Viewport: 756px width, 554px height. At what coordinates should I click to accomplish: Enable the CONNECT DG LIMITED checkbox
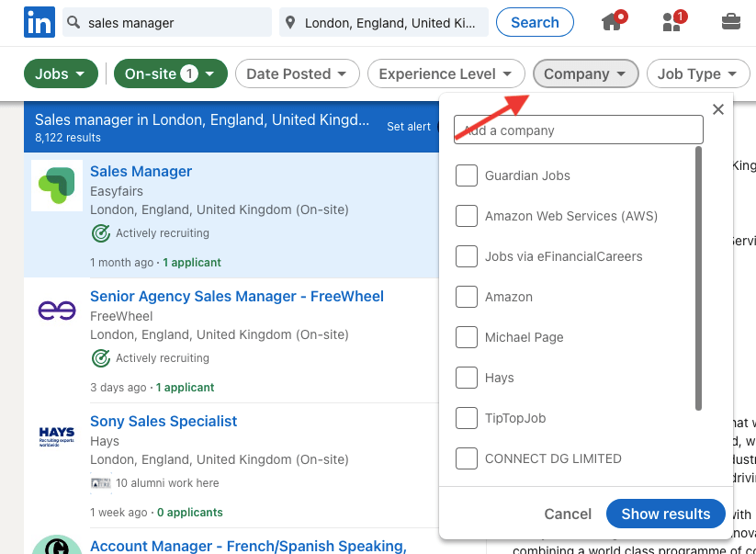tap(467, 458)
